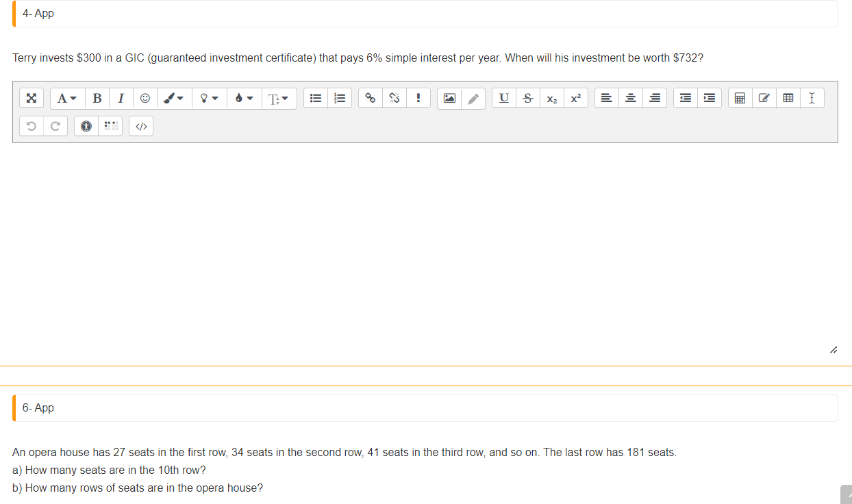This screenshot has width=852, height=504.
Task: Click inside the answer text area
Action: [x=425, y=250]
